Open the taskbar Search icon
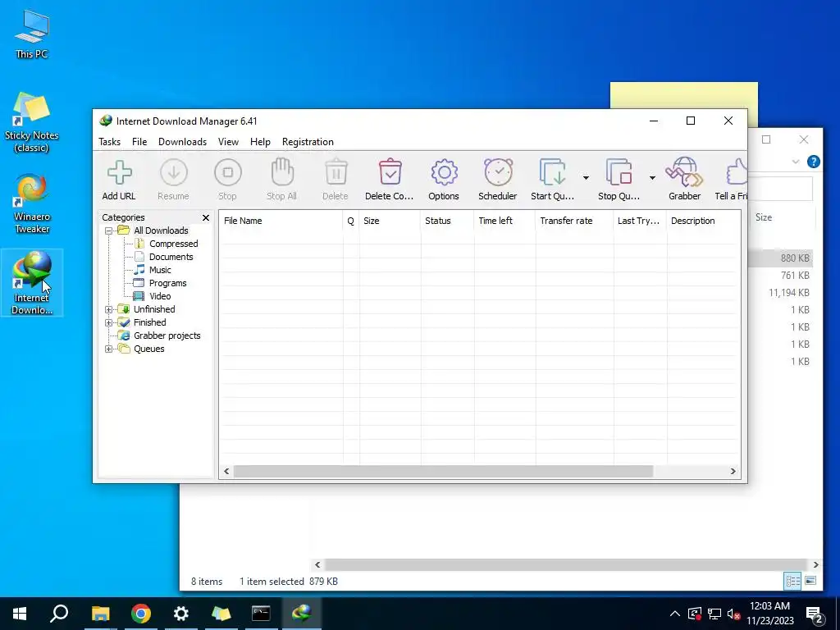This screenshot has height=630, width=840. (x=59, y=614)
